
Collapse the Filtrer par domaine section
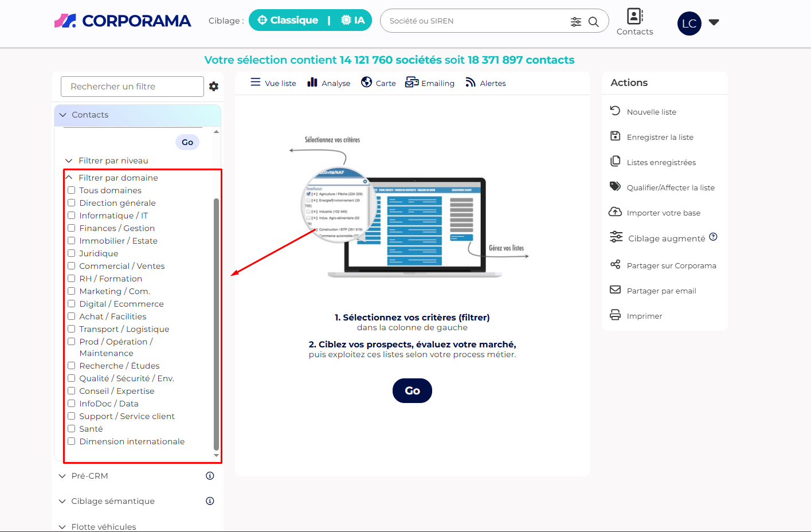point(69,178)
